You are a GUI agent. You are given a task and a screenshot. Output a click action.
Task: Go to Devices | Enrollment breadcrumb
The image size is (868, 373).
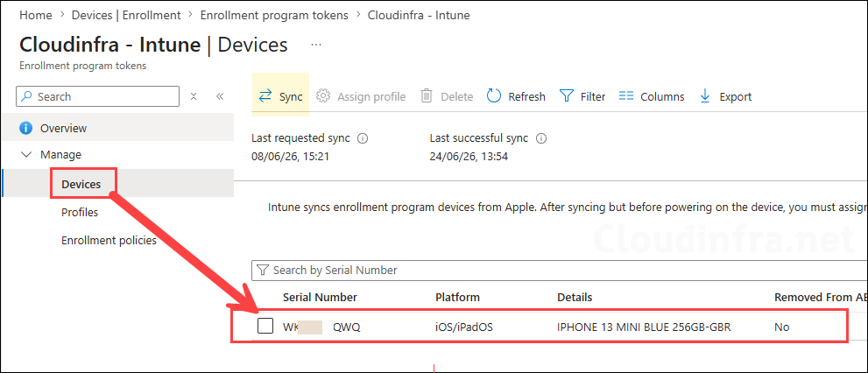[126, 15]
